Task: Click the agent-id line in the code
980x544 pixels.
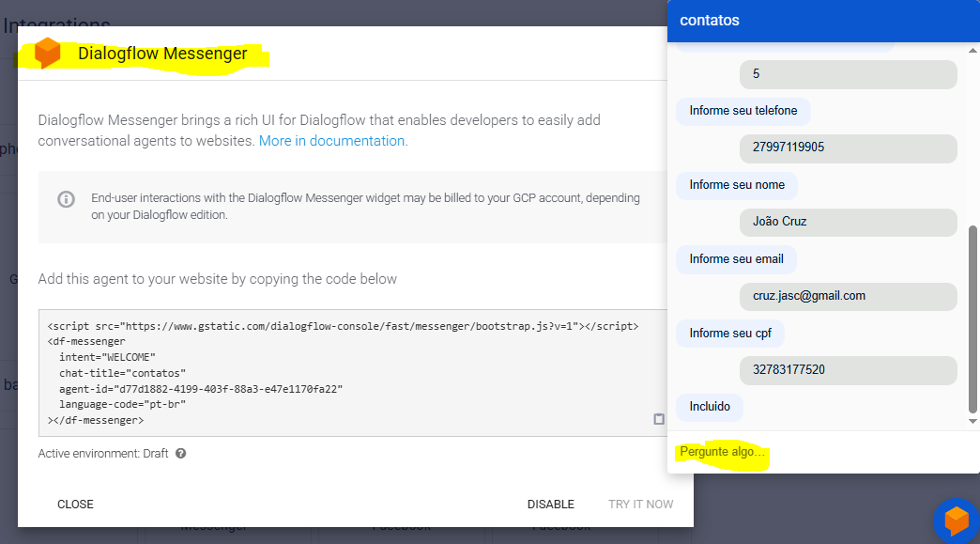Action: pos(201,389)
